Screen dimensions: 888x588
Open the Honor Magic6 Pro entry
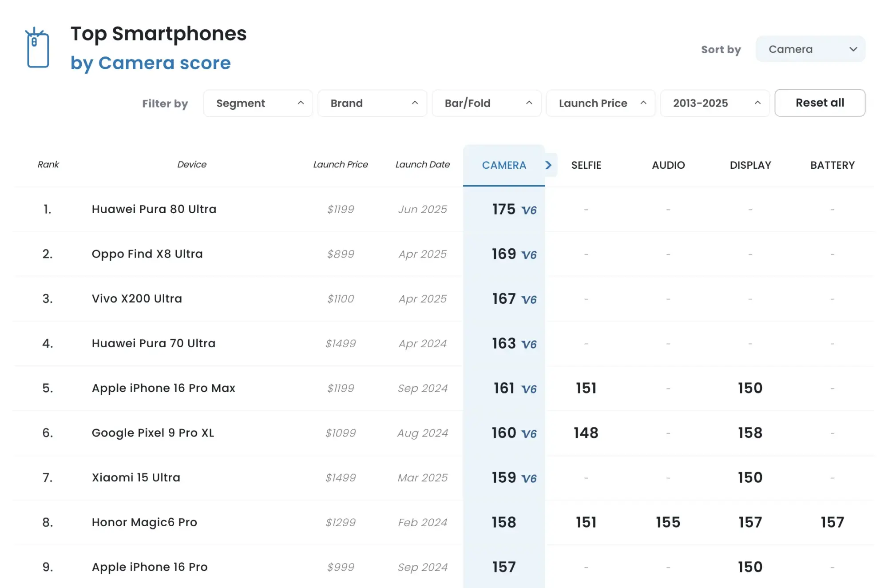coord(144,522)
